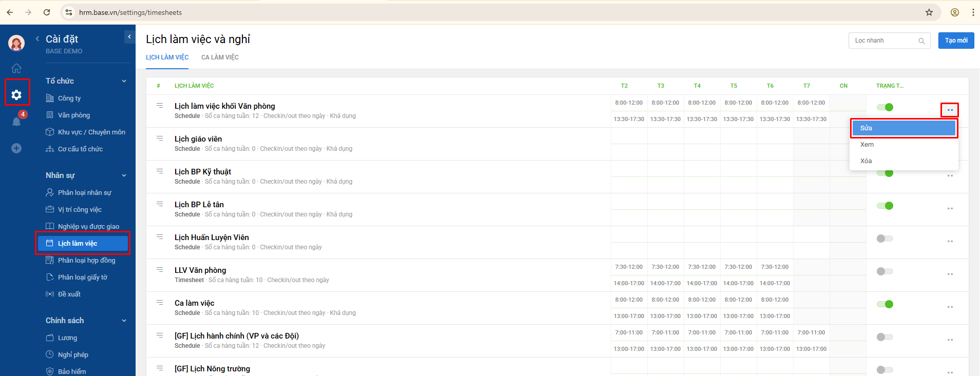Enable Lịch Huấn Luyện Viên schedule
The width and height of the screenshot is (980, 376).
[885, 239]
